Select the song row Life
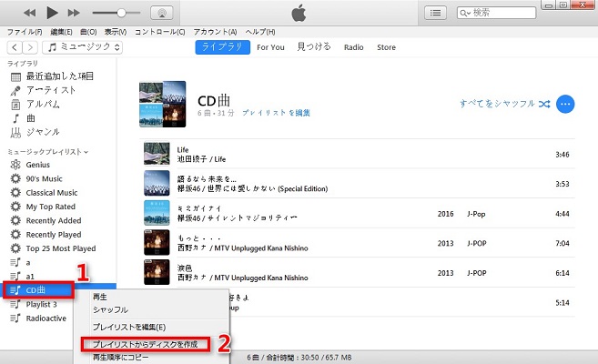The image size is (598, 364). click(x=358, y=154)
